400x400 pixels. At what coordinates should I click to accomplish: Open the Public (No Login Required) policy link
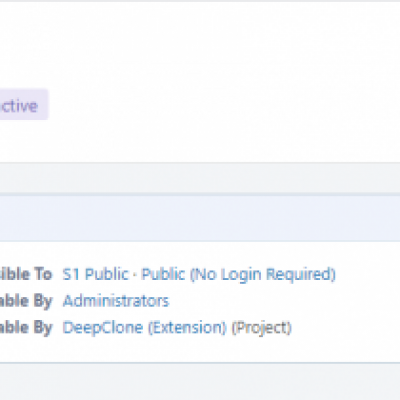pos(238,274)
